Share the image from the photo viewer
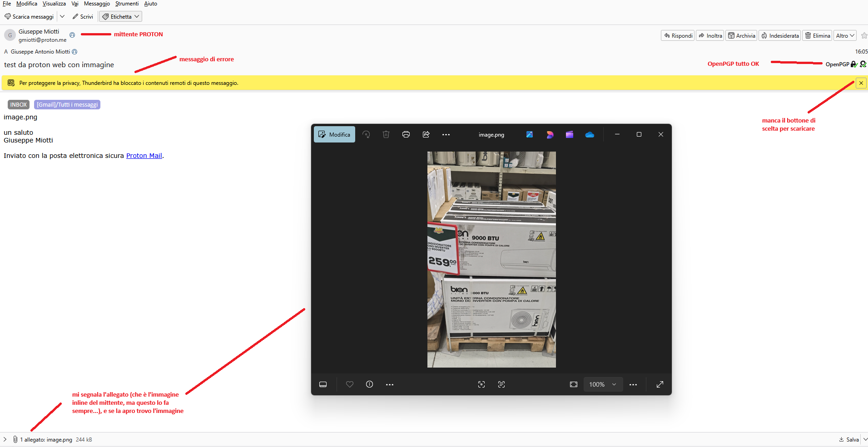This screenshot has width=868, height=447. coord(426,134)
